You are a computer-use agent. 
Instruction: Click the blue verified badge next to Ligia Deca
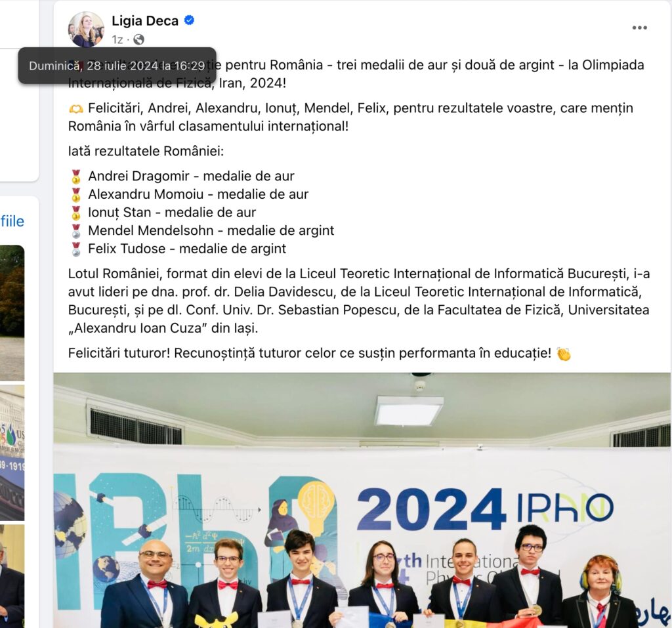pos(189,20)
